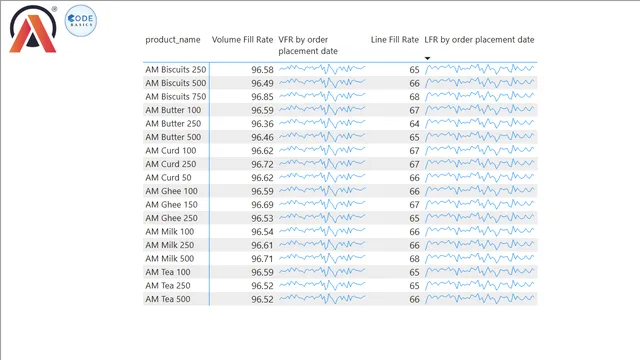The image size is (640, 360).
Task: Click the VFR sparkline for AM Ghee 150
Action: pos(322,204)
